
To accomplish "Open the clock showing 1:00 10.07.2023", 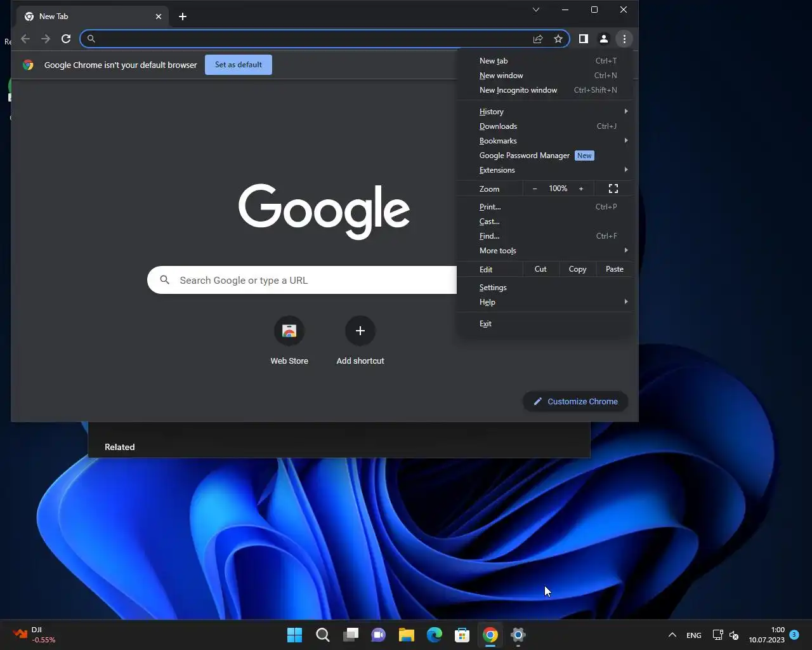I will click(766, 635).
